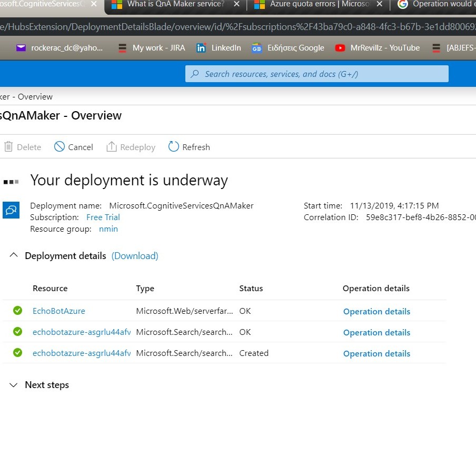
Task: Click the Refresh toolbar icon
Action: (174, 147)
